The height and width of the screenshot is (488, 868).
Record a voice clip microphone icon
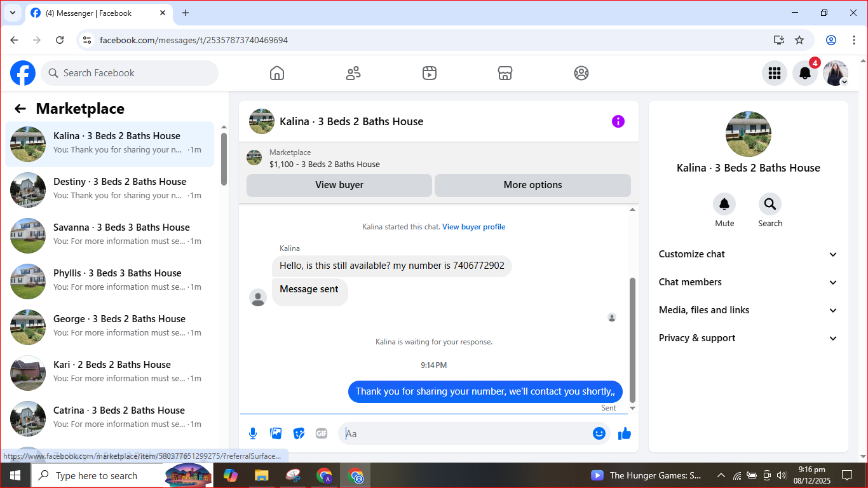[x=253, y=433]
